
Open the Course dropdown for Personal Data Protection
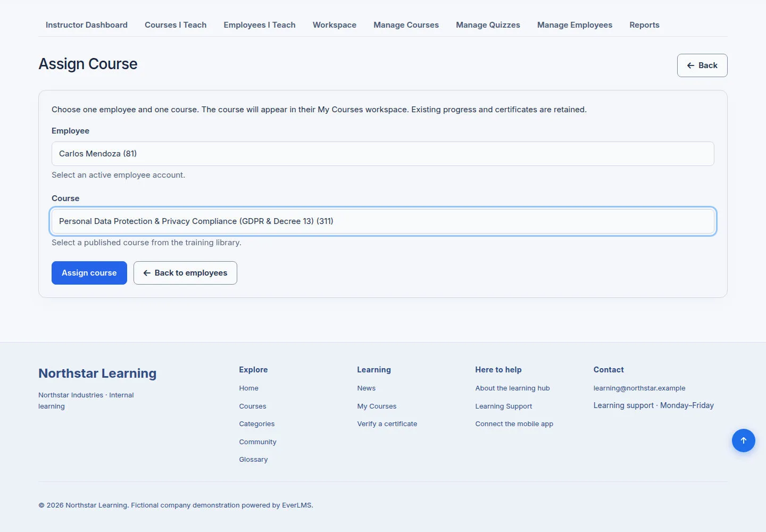383,221
